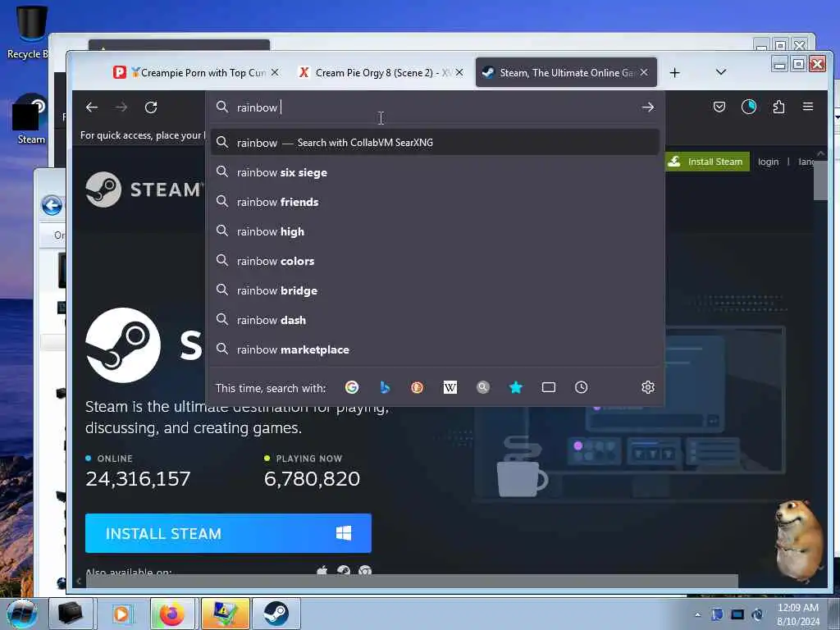840x630 pixels.
Task: Click the taskbar clock showing 12:09 AM
Action: click(x=798, y=614)
